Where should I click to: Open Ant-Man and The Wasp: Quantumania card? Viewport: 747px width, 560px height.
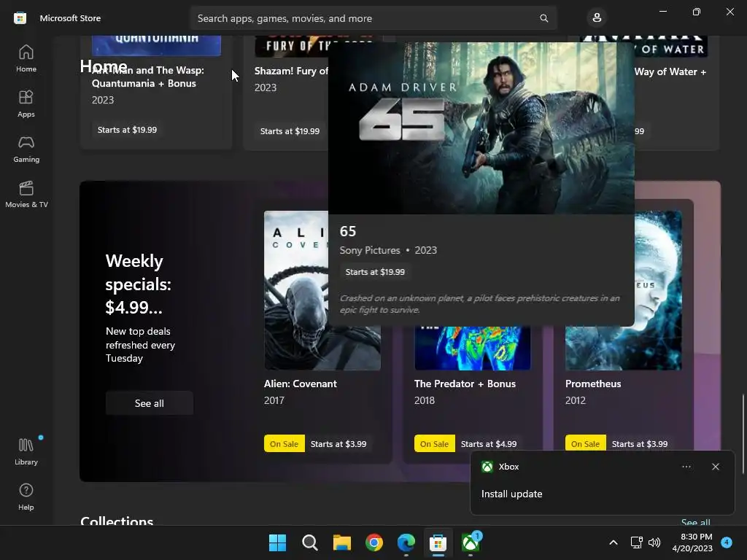tap(156, 93)
